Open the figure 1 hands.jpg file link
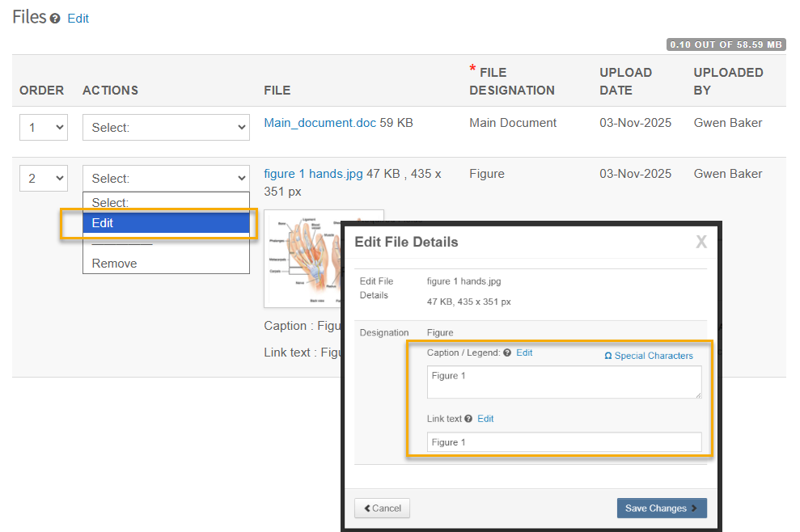The image size is (800, 532). click(x=313, y=174)
